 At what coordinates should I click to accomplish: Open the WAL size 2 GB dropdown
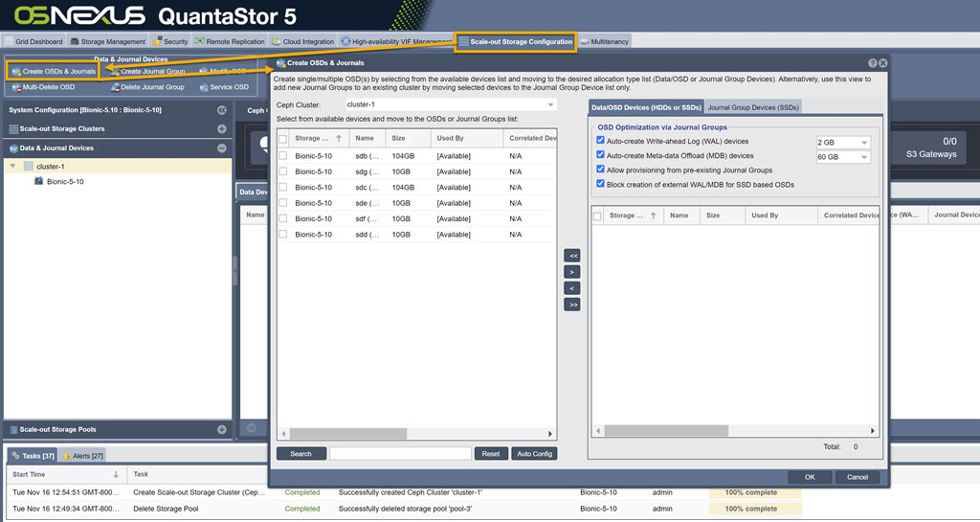864,143
